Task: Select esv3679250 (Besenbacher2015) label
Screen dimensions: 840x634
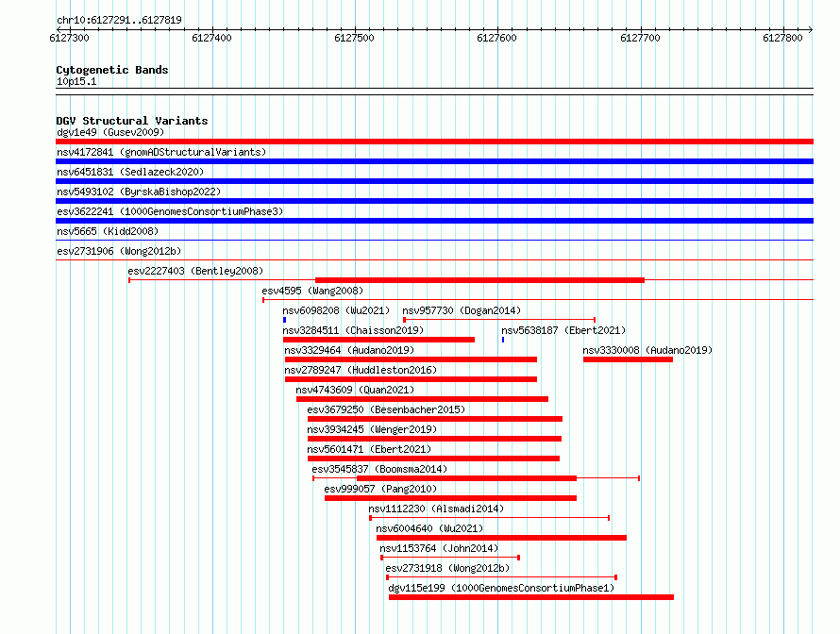Action: tap(386, 409)
